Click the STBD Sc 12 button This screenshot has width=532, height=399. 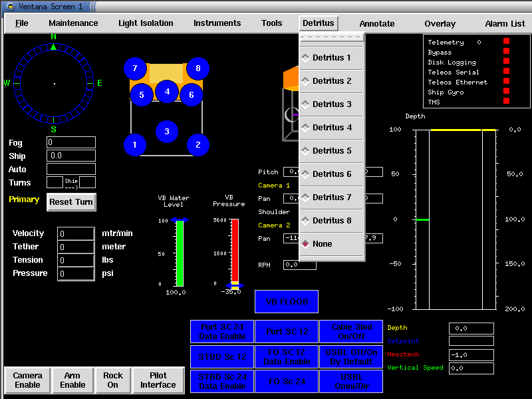222,357
